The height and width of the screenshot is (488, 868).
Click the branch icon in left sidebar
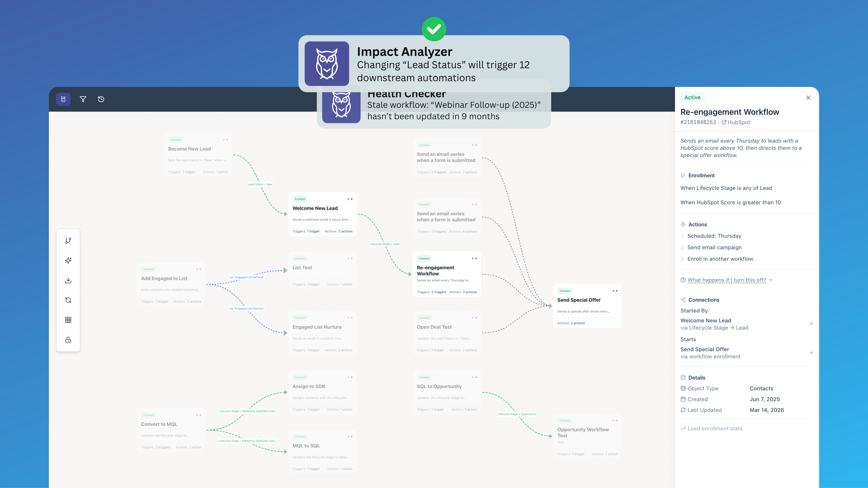(68, 240)
